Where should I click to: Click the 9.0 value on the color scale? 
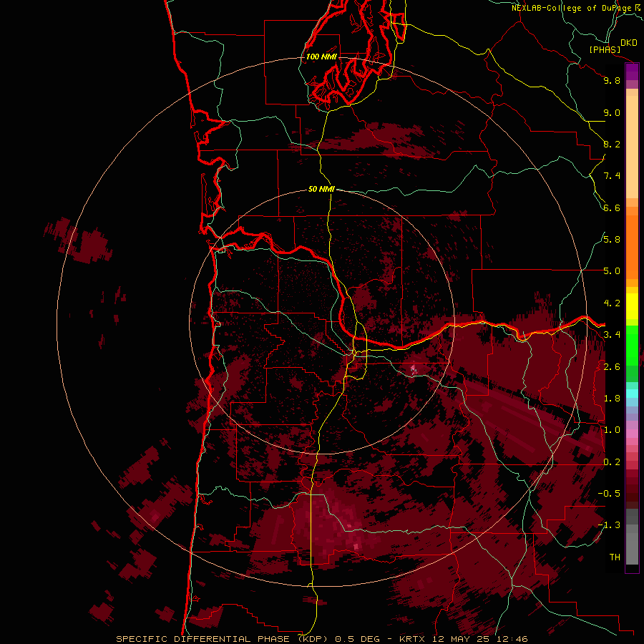coord(612,112)
